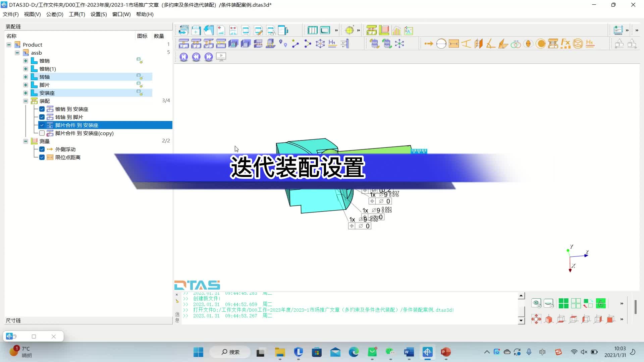This screenshot has width=644, height=362.
Task: Click 帮助(H) menu item
Action: [145, 15]
